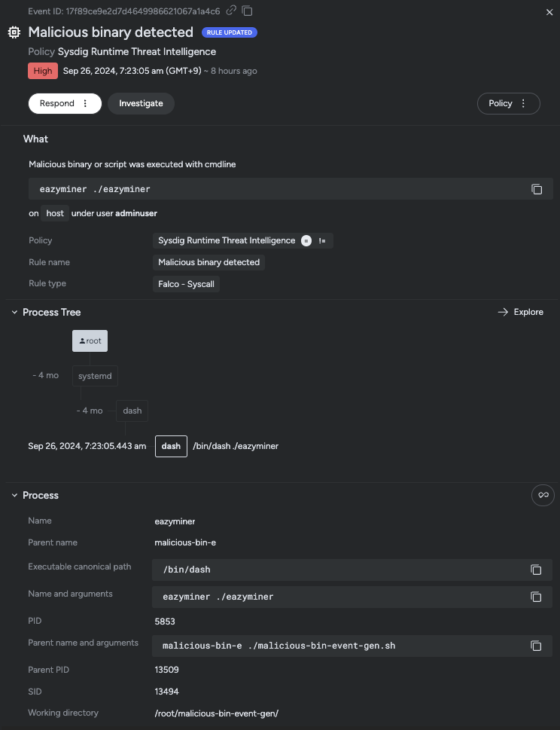
Task: Open the Respond button's three-dot menu
Action: (x=85, y=103)
